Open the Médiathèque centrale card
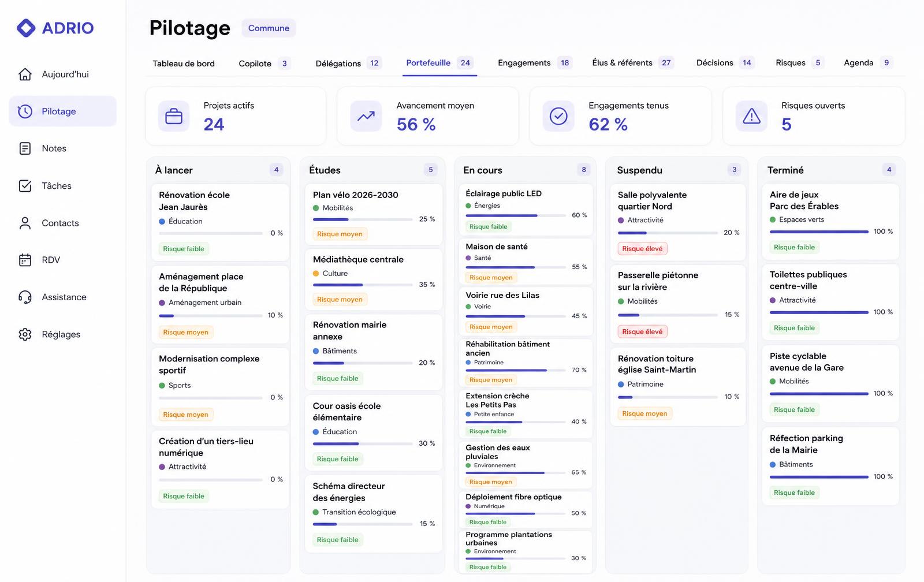Image resolution: width=924 pixels, height=582 pixels. point(374,279)
